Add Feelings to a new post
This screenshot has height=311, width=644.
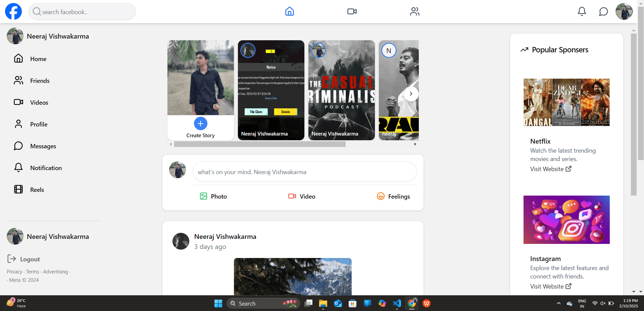[393, 196]
